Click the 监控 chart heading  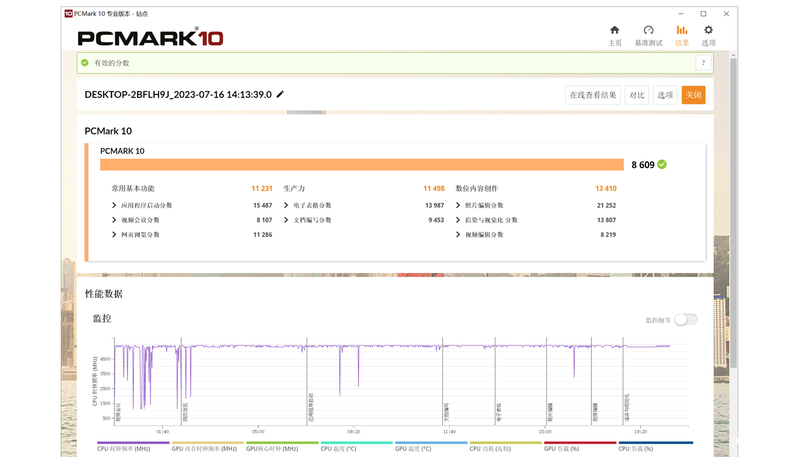[x=102, y=318]
